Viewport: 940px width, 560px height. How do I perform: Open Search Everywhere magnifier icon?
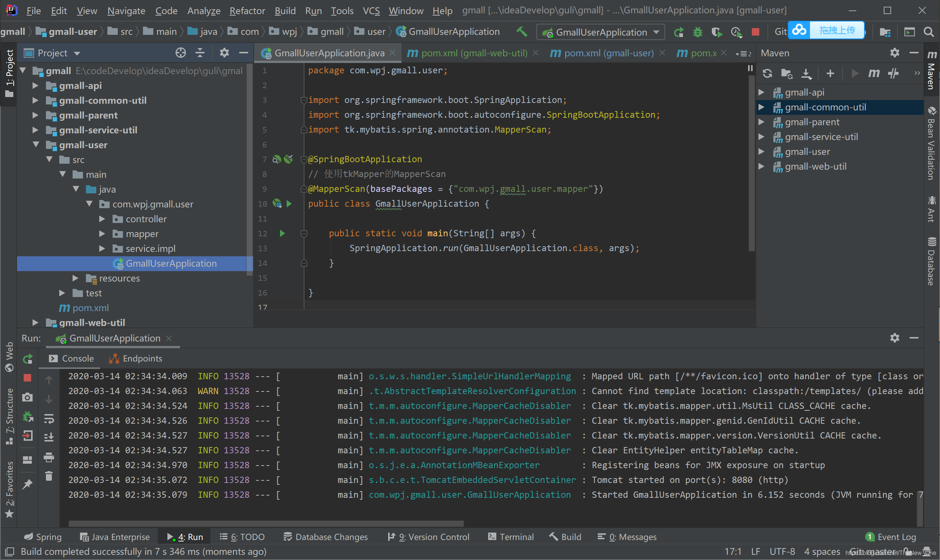tap(929, 32)
